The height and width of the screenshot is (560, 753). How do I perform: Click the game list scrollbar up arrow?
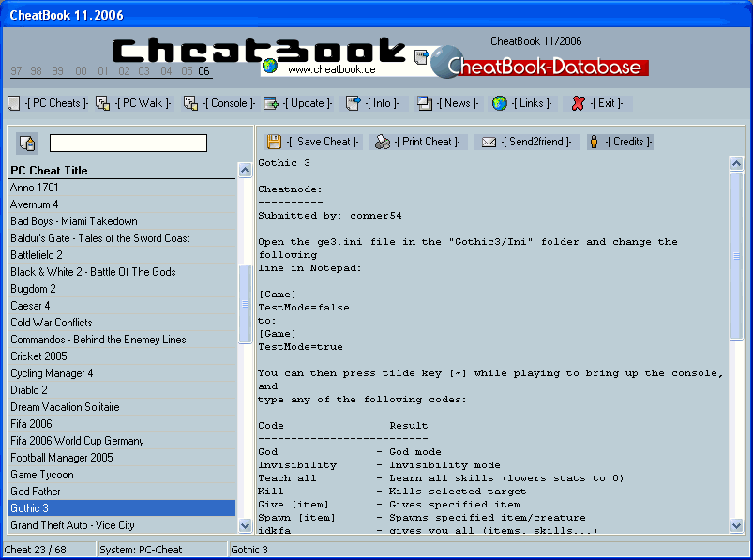(245, 170)
